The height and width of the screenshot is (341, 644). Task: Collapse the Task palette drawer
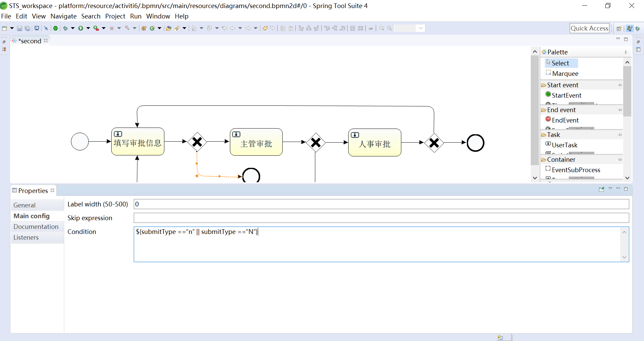[620, 135]
